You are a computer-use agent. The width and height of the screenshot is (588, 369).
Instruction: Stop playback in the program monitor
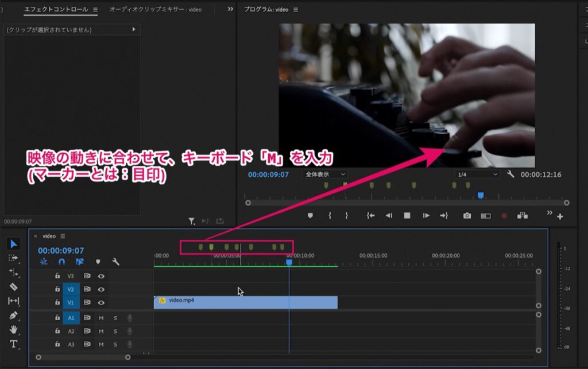pyautogui.click(x=407, y=215)
